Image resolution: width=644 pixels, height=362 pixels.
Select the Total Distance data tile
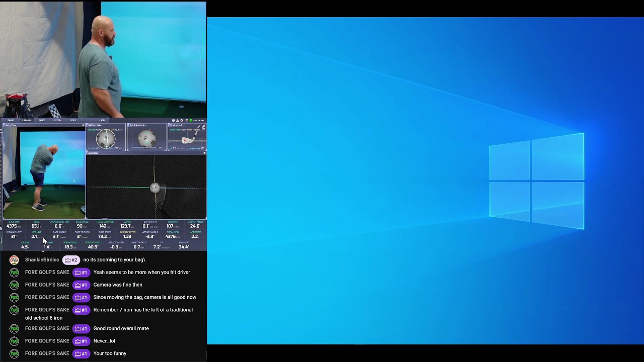[105, 225]
